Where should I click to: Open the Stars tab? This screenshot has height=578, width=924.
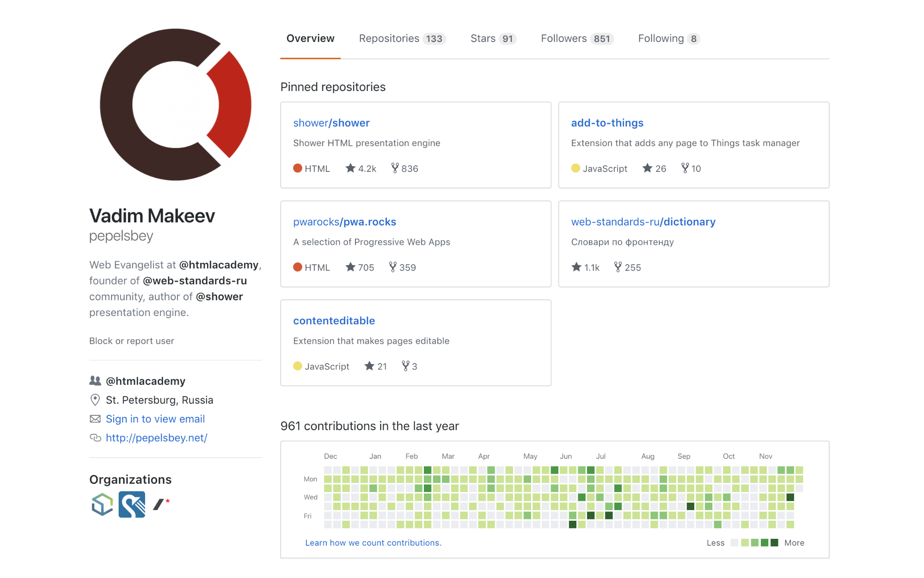493,39
